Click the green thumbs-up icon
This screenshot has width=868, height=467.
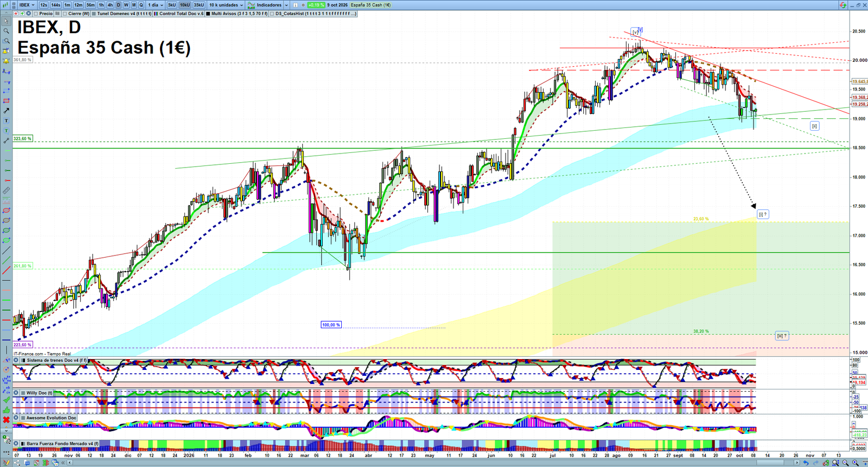click(x=7, y=410)
